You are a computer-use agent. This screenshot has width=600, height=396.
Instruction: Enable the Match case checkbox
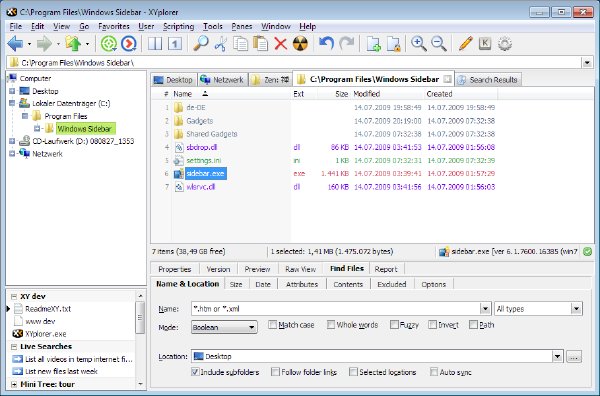[x=272, y=325]
